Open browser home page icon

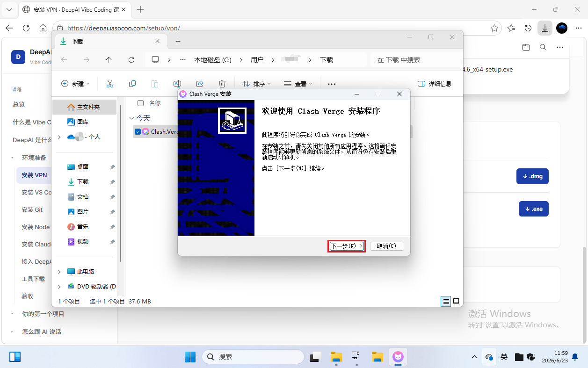tap(43, 28)
